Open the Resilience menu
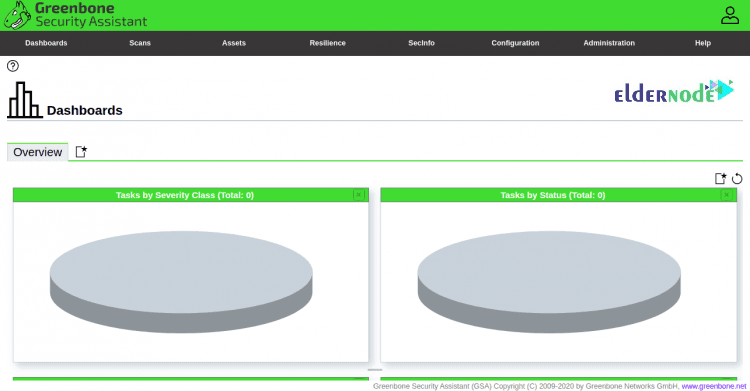750x391 pixels. [x=327, y=43]
